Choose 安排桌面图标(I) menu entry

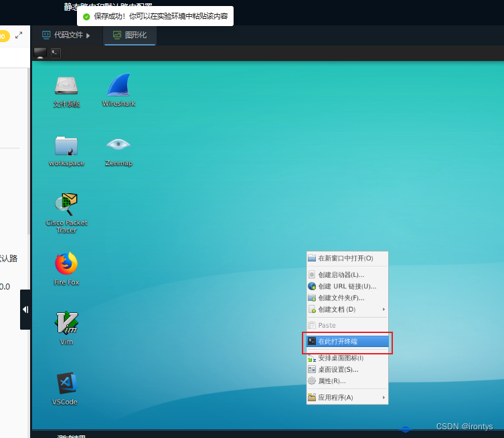347,358
